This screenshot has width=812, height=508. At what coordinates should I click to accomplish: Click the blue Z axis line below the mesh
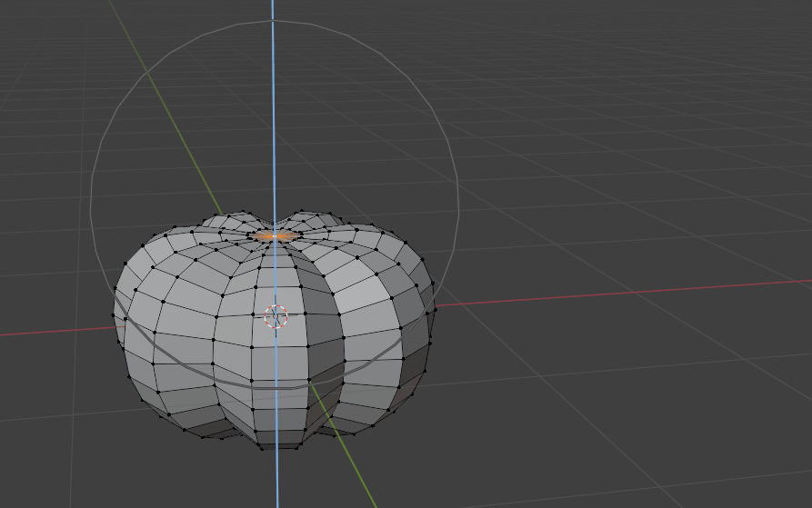276,480
